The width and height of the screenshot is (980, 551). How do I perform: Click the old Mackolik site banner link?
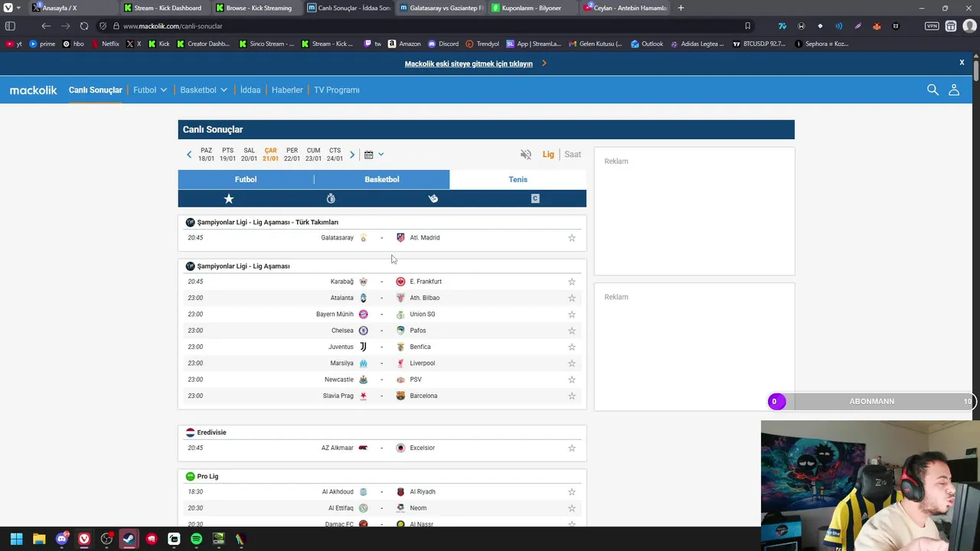click(469, 64)
